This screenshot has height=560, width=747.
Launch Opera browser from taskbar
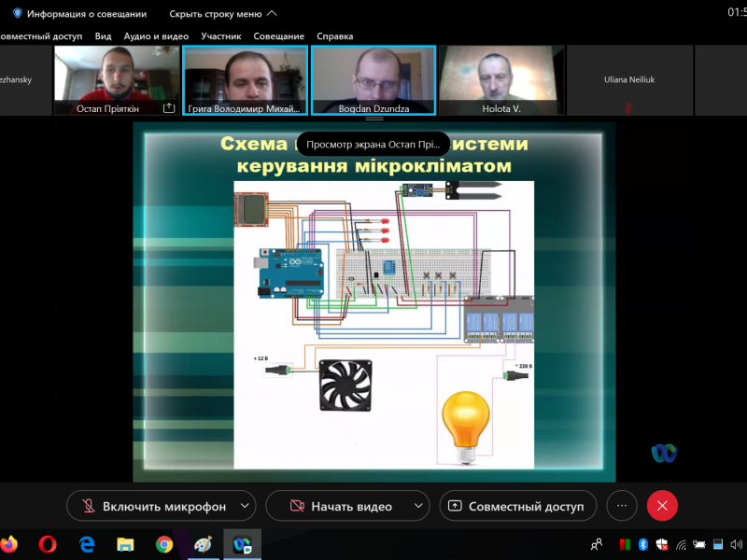click(x=48, y=543)
